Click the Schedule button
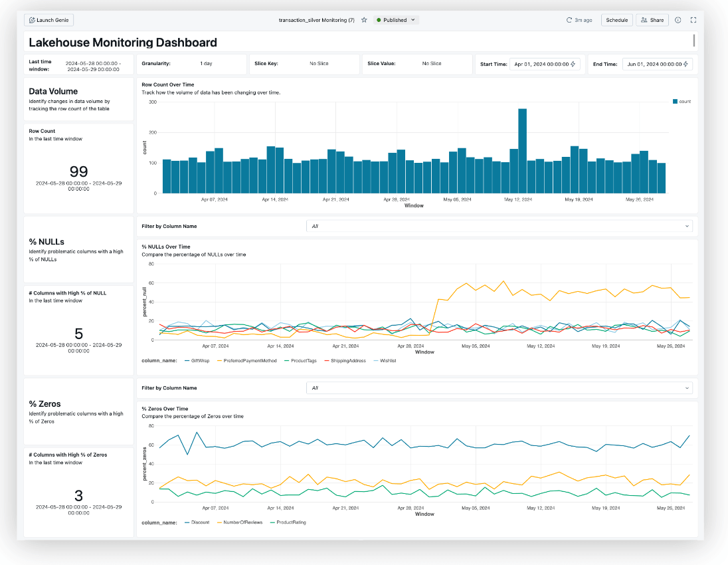Screen dimensions: 728x565 pyautogui.click(x=616, y=20)
